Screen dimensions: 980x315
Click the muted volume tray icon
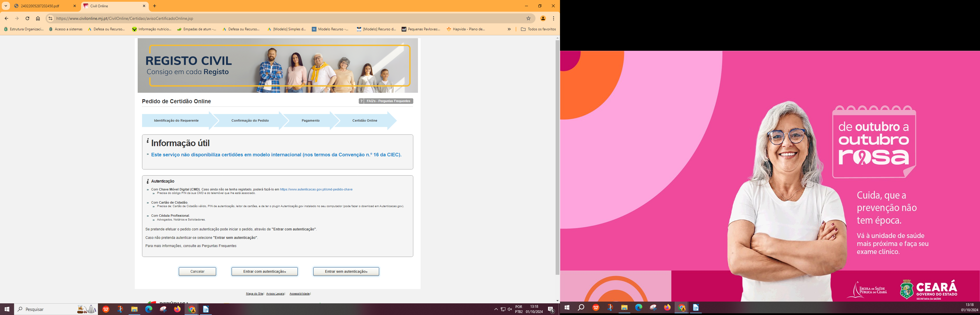click(510, 309)
